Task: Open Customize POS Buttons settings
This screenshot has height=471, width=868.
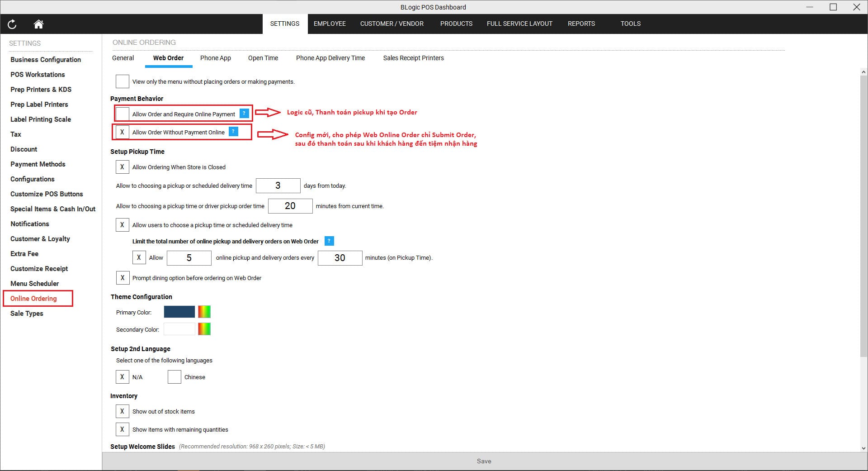Action: click(47, 194)
